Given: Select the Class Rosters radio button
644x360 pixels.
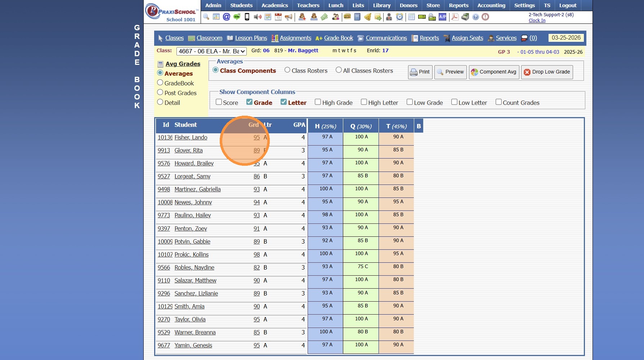Looking at the screenshot, I should tap(287, 70).
